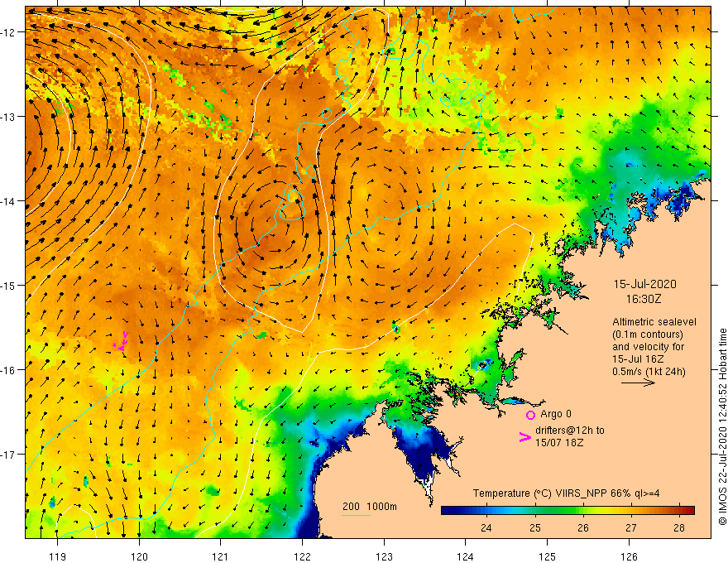
Task: Click the color bar label 24
Action: coord(486,528)
